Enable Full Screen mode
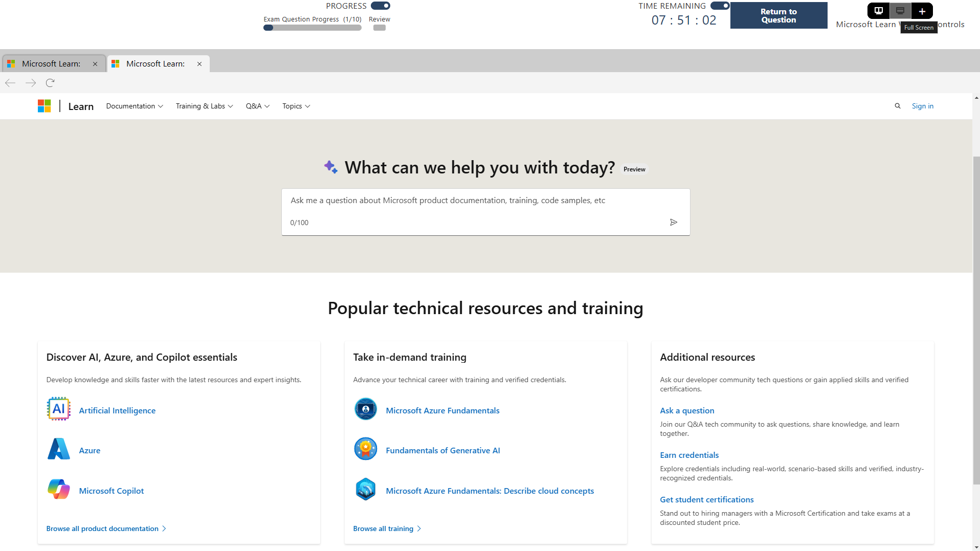Image resolution: width=980 pixels, height=551 pixels. click(x=900, y=11)
